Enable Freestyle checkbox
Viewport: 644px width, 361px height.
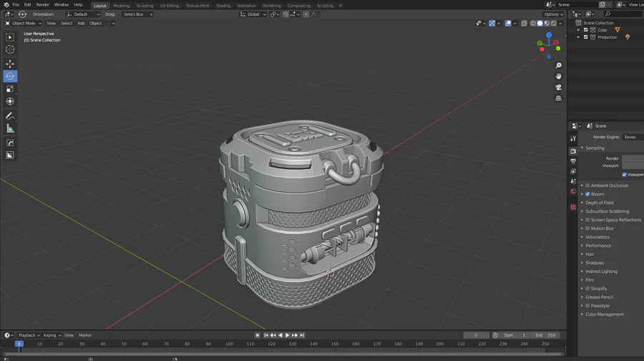[x=587, y=306]
